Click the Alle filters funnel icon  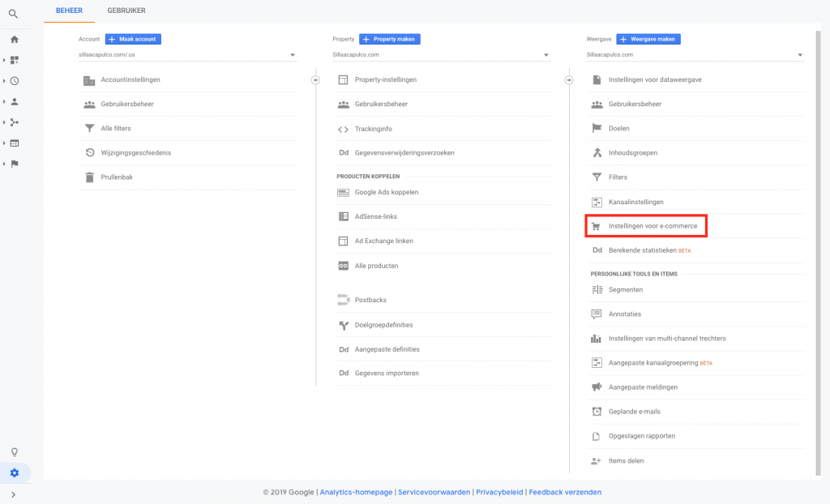[89, 128]
